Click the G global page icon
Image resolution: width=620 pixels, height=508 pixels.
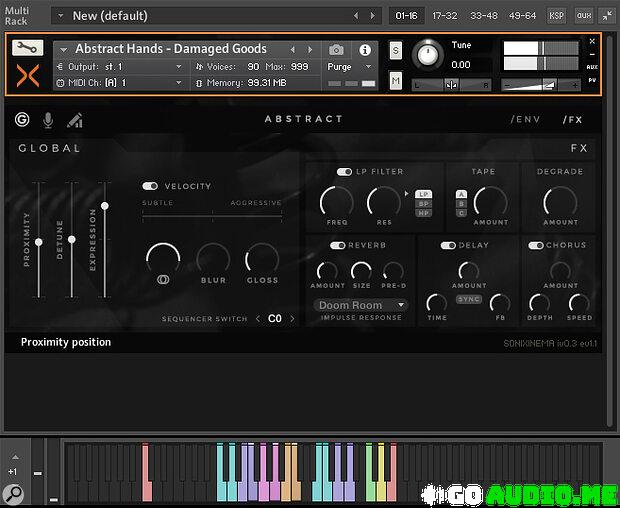point(22,121)
